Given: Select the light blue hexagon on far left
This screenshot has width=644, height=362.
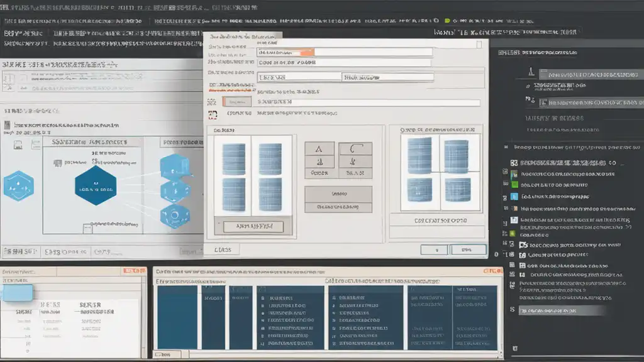Looking at the screenshot, I should (18, 186).
